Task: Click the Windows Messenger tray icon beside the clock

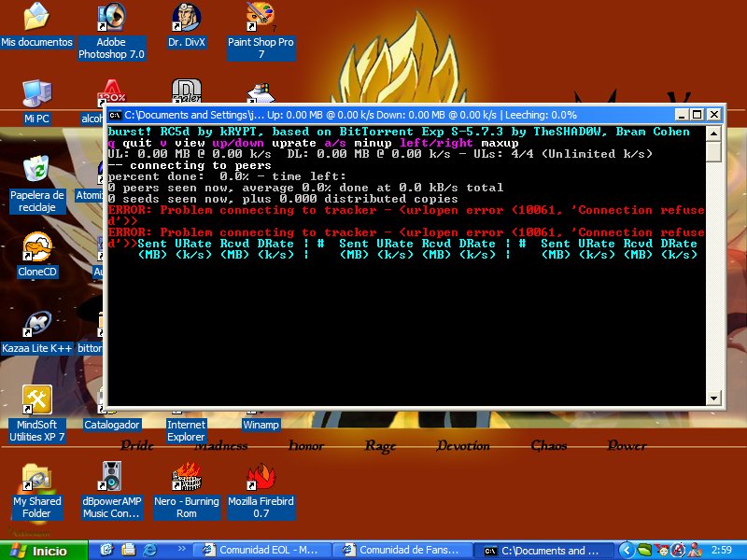Action: 695,550
